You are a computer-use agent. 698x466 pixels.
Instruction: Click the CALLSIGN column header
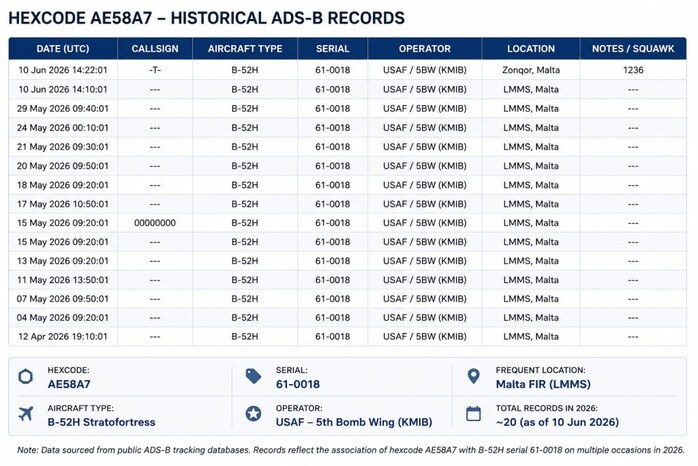tap(155, 49)
